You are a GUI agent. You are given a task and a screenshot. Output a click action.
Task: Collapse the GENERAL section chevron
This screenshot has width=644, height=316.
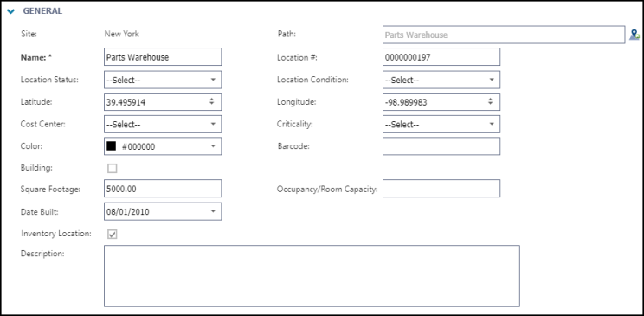(x=11, y=11)
